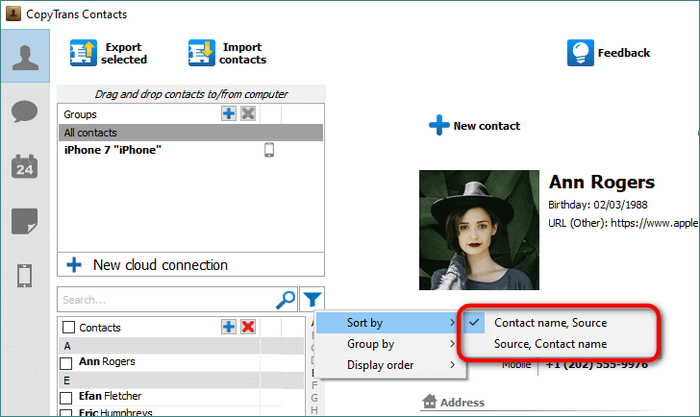Open the Calendar section in the sidebar
700x417 pixels.
click(x=25, y=166)
